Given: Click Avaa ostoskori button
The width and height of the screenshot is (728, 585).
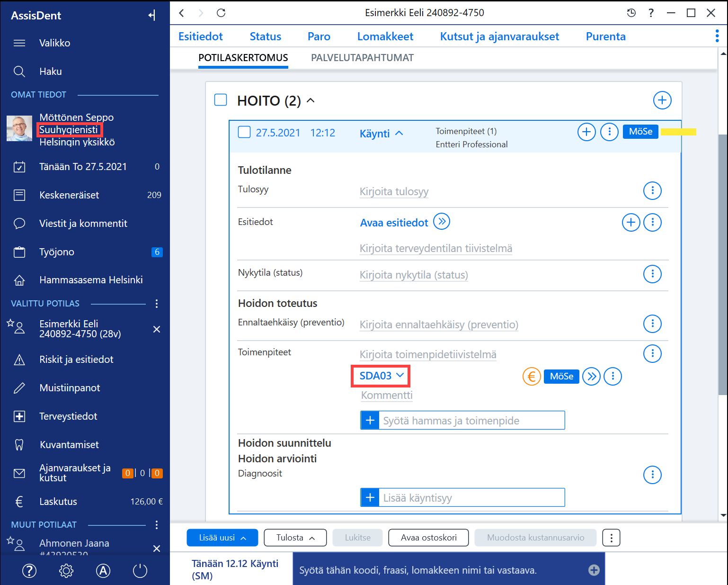Looking at the screenshot, I should (x=429, y=538).
